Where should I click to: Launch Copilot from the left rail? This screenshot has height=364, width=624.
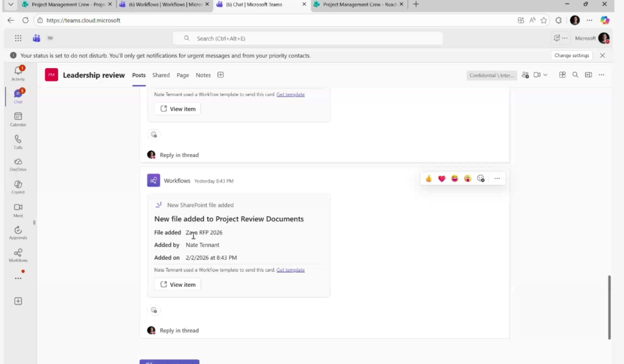(18, 187)
